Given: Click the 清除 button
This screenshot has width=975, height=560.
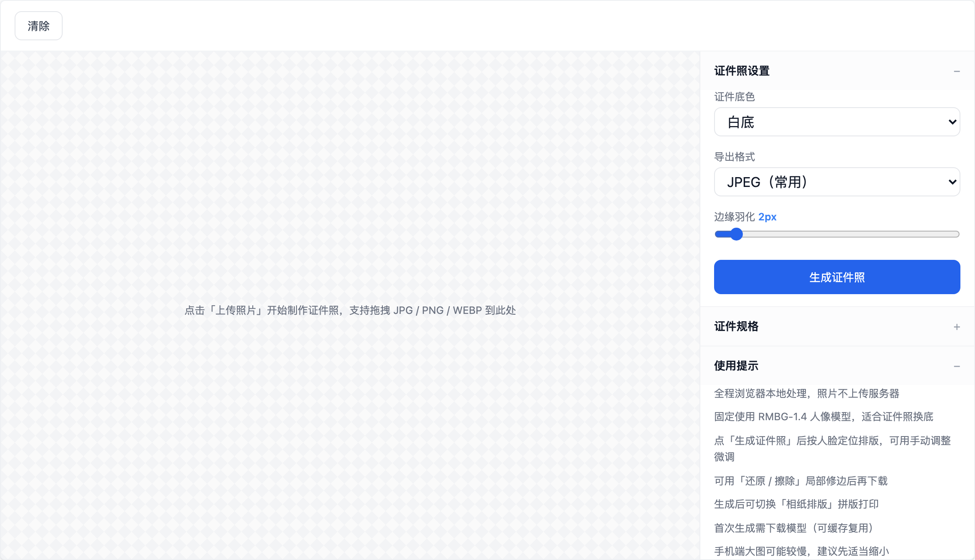Looking at the screenshot, I should 39,26.
